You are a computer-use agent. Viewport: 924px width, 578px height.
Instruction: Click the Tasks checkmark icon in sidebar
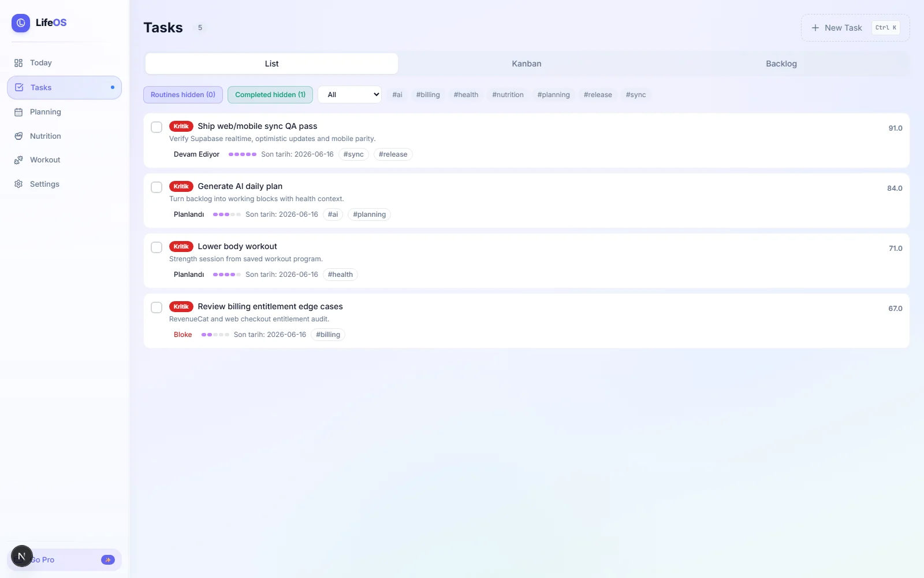tap(19, 87)
